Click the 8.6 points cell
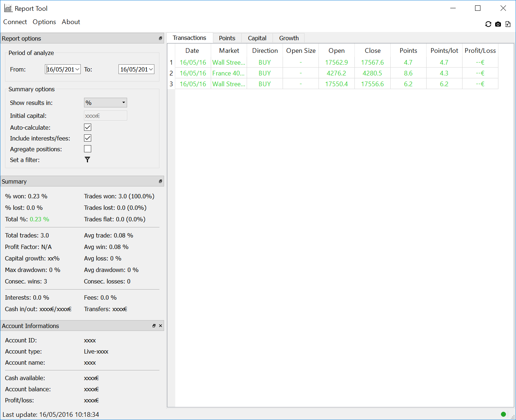Image resolution: width=516 pixels, height=420 pixels. [409, 73]
